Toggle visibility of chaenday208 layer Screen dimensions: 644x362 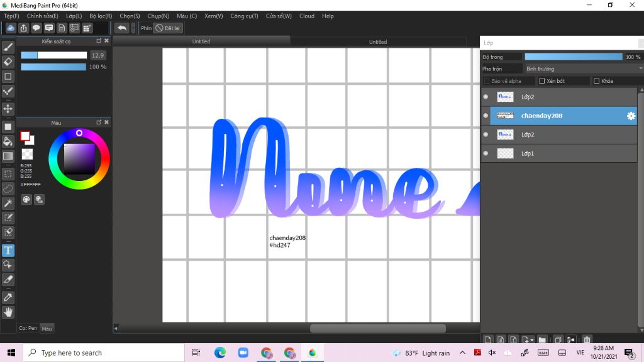click(x=486, y=116)
